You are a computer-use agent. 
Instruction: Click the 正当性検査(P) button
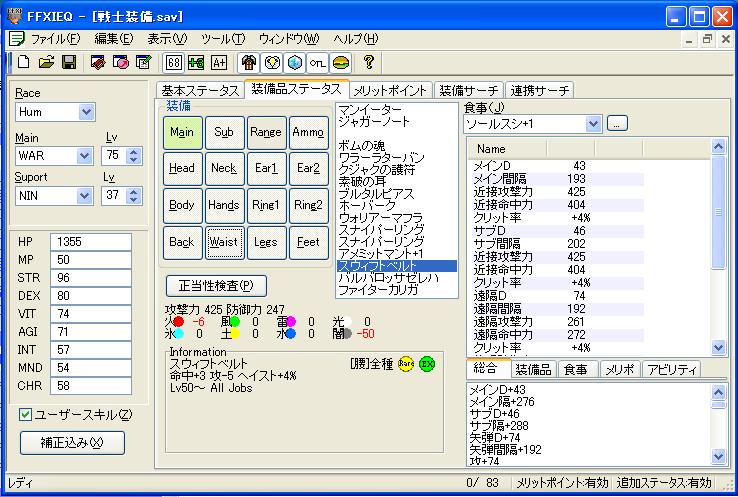coord(216,286)
